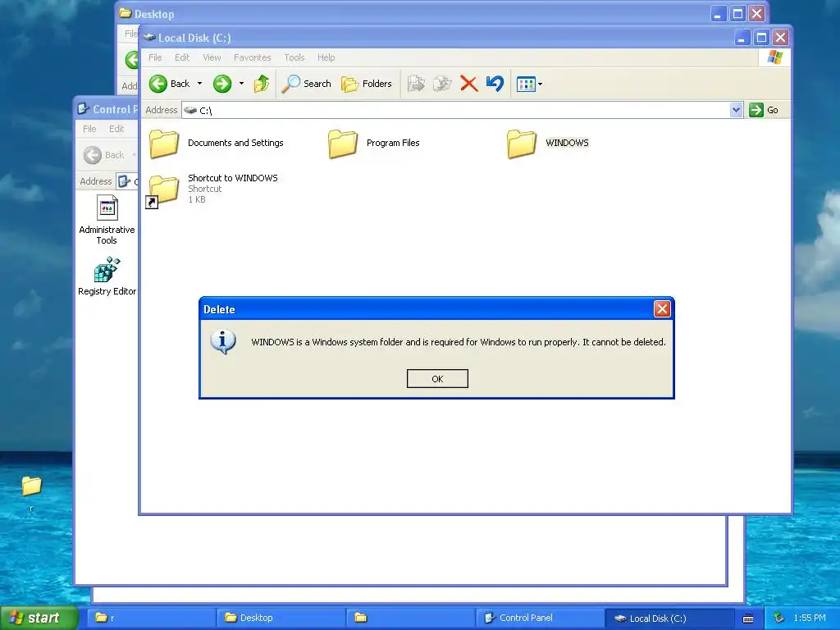Select the Documents and Settings folder
This screenshot has height=630, width=840.
[217, 143]
